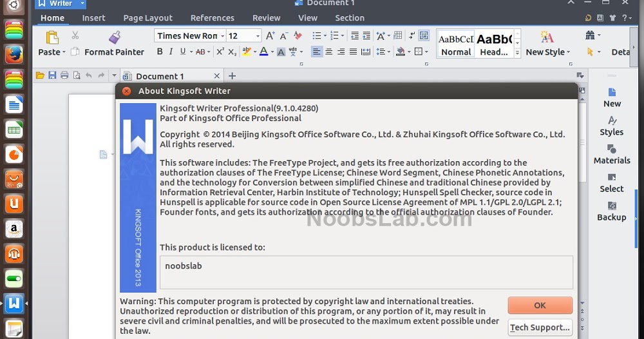Increase font size with the A+ icon
Viewport: 644px width, 339px height.
[270, 35]
